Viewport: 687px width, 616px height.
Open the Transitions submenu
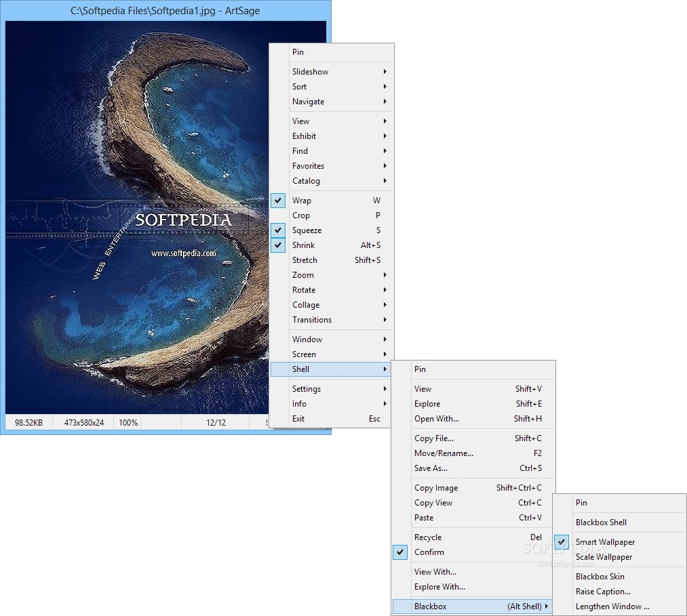point(331,320)
